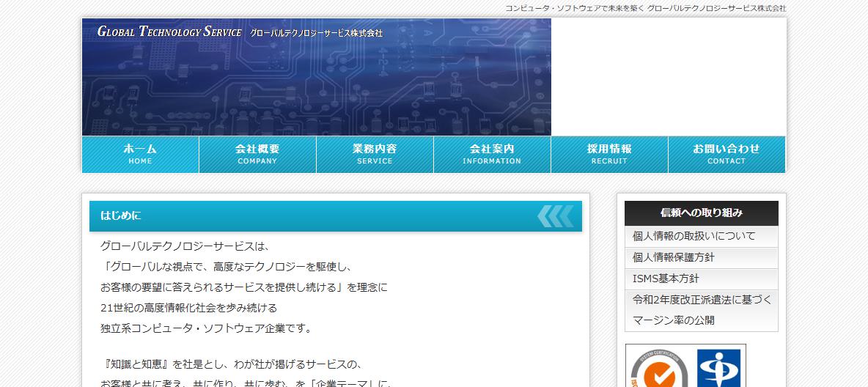
Task: Click the はじめに section heading
Action: [x=121, y=216]
